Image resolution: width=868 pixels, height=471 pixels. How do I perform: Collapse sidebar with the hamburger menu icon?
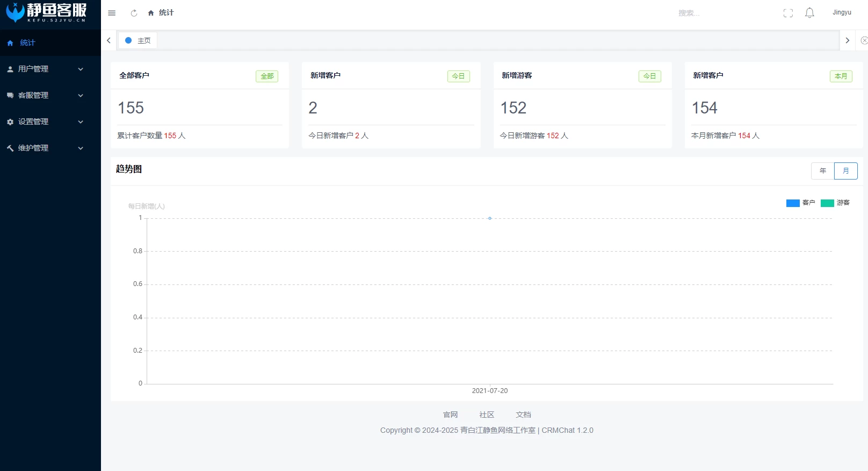(112, 13)
